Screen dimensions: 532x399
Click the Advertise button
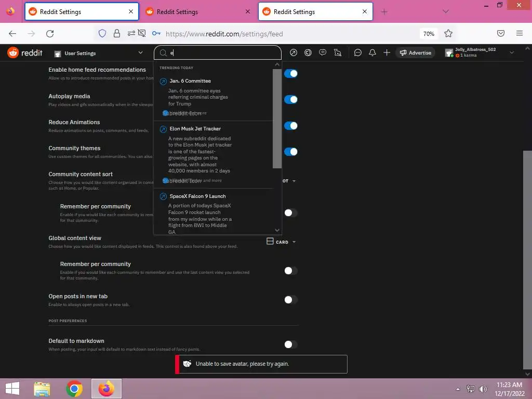[415, 52]
